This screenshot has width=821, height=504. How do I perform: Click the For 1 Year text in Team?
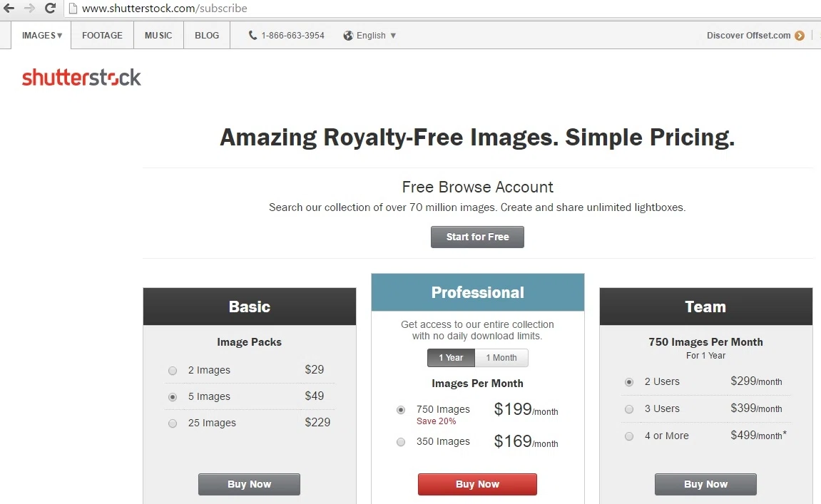pyautogui.click(x=706, y=355)
